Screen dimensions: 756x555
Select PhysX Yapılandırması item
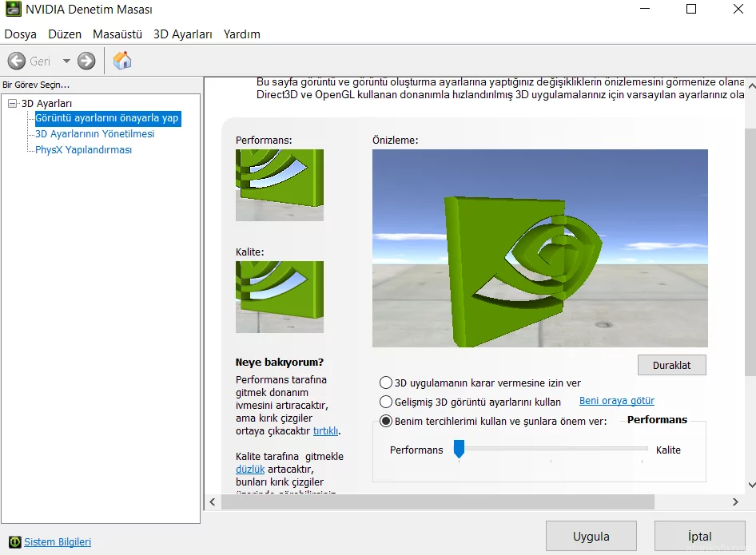coord(83,150)
